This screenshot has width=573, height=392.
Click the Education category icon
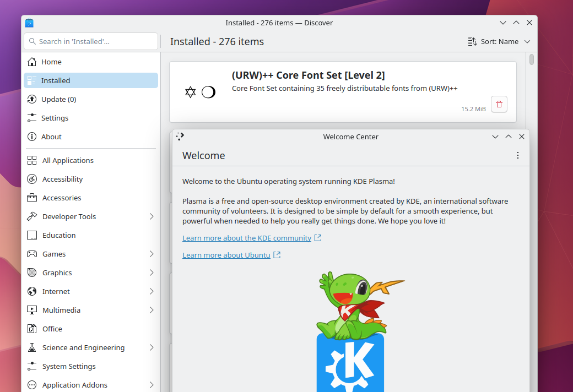32,235
